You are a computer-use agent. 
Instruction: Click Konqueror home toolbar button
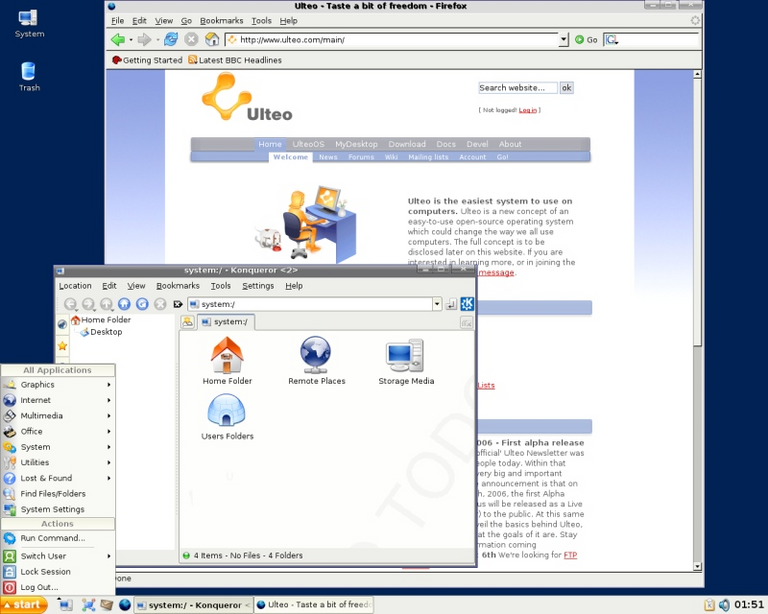(x=124, y=304)
